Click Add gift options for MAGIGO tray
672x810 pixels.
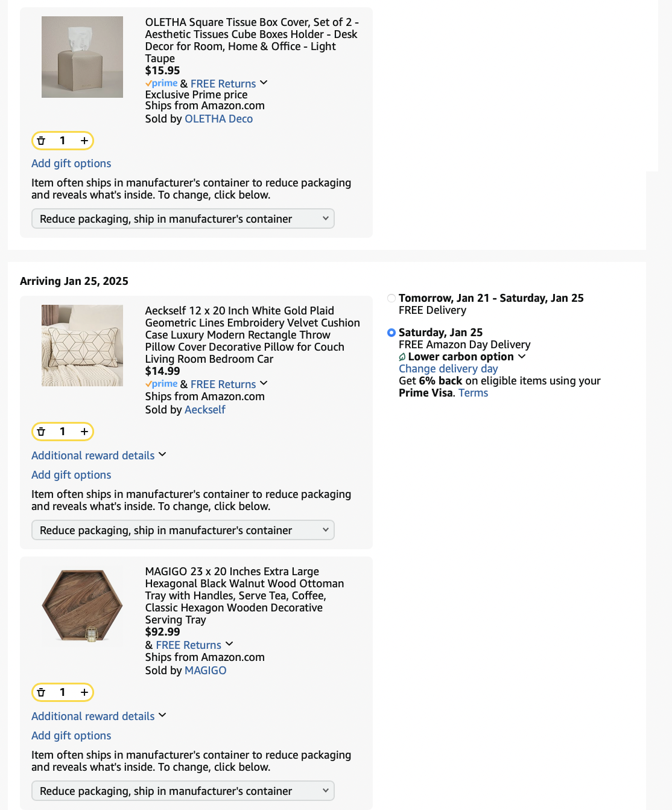pos(71,736)
